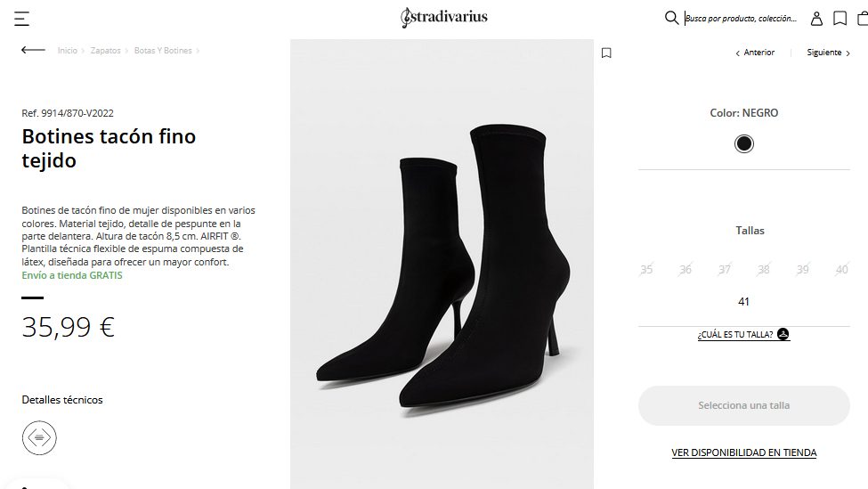The height and width of the screenshot is (489, 868).
Task: Choose the black Negro color swatch
Action: 744,144
